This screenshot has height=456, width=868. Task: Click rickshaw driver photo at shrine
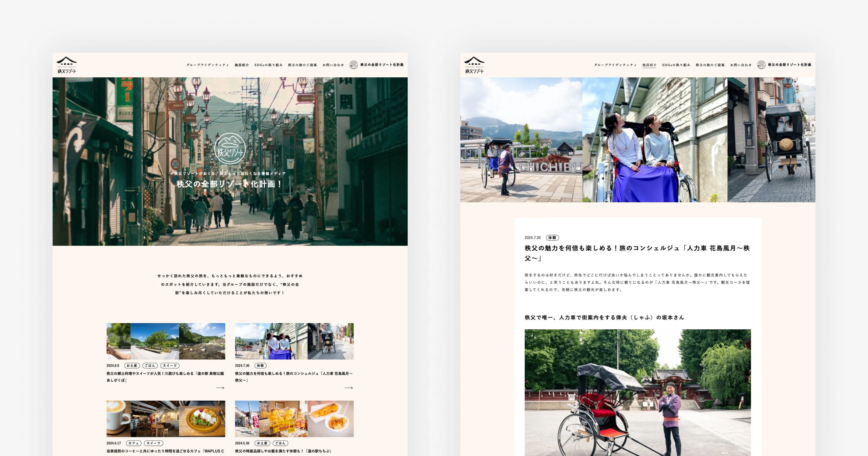[638, 393]
